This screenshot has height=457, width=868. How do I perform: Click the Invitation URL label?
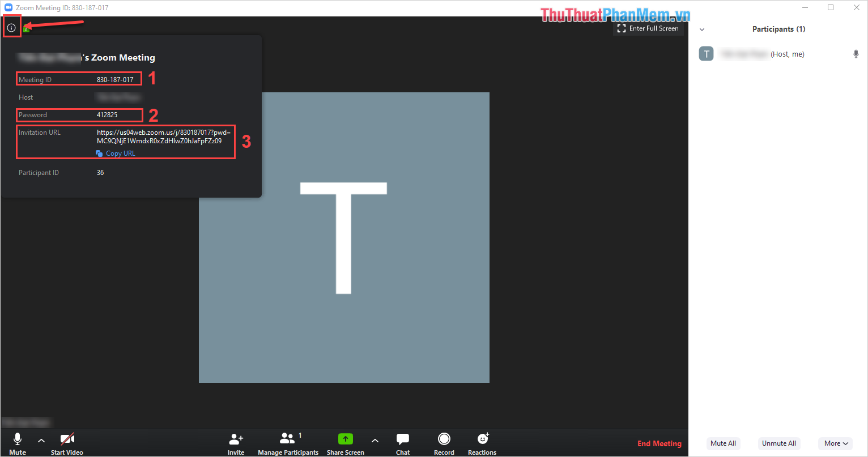coord(40,133)
